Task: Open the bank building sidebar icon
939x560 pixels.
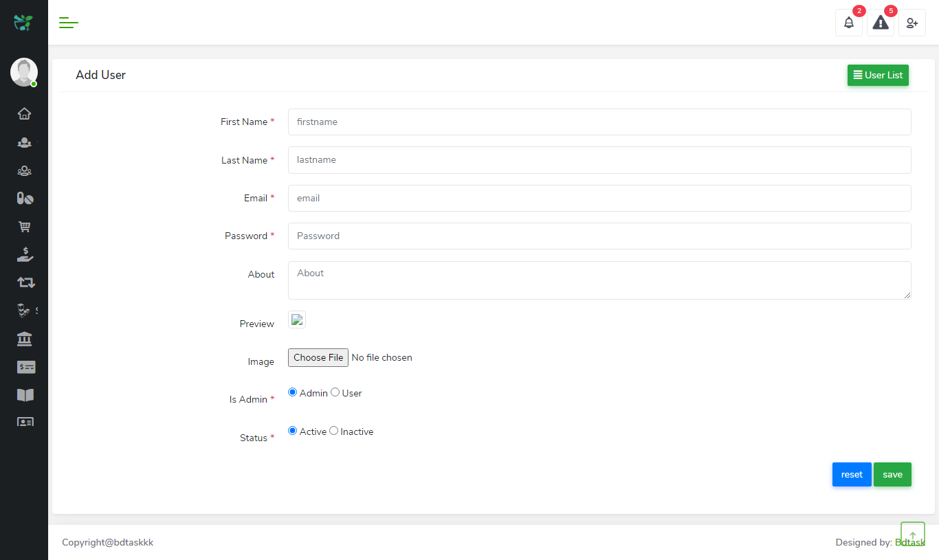Action: tap(25, 339)
